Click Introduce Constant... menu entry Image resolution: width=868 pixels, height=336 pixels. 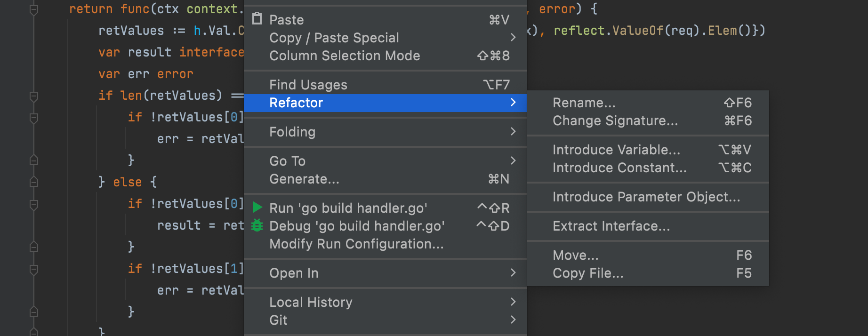tap(619, 168)
